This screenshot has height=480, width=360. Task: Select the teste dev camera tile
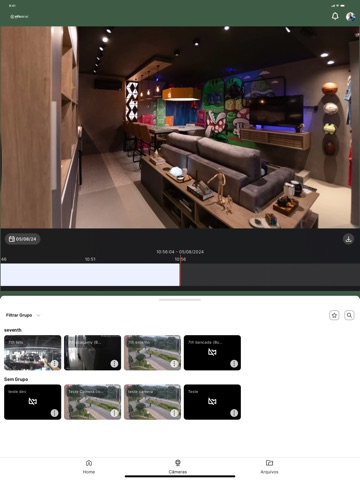point(32,402)
